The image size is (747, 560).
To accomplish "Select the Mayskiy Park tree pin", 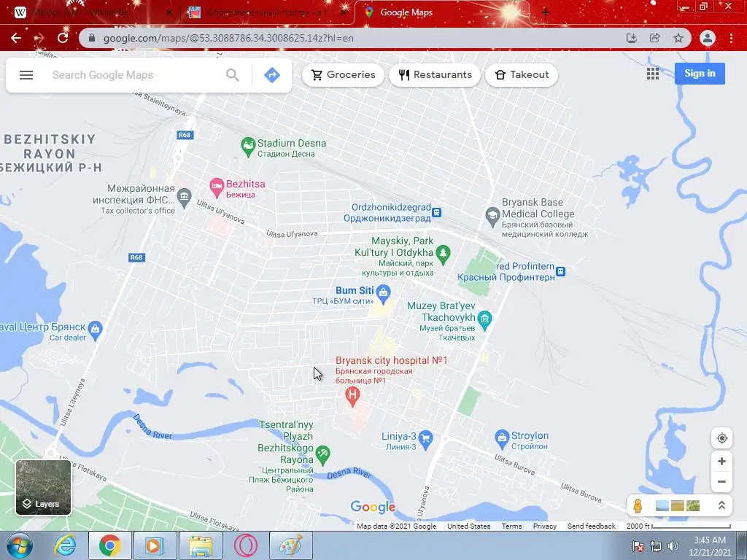I will pos(443,254).
